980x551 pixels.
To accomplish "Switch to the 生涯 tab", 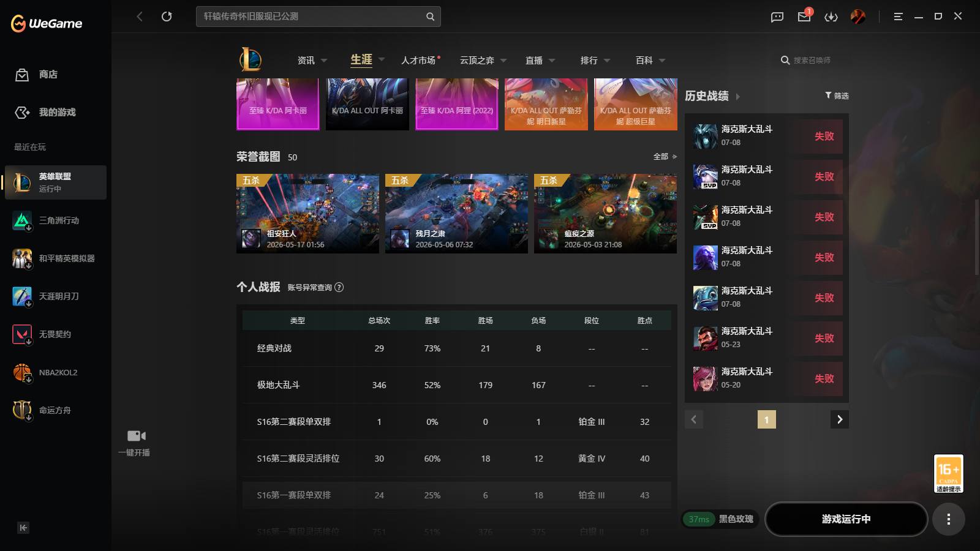I will point(361,59).
